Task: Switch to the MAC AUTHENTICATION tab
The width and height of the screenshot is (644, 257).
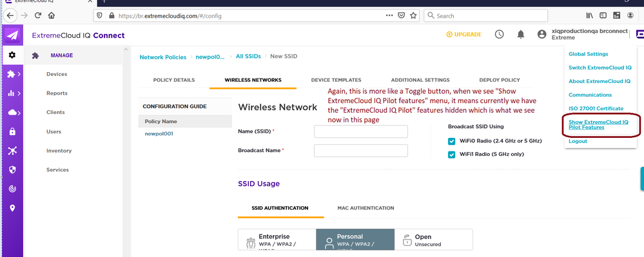Action: pos(366,208)
